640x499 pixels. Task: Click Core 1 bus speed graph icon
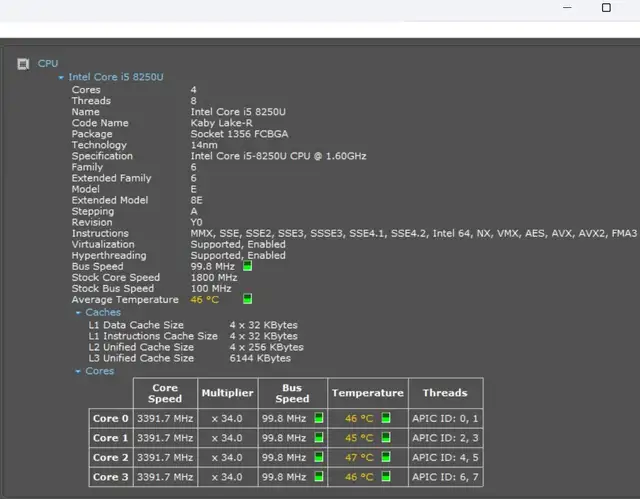tap(319, 437)
